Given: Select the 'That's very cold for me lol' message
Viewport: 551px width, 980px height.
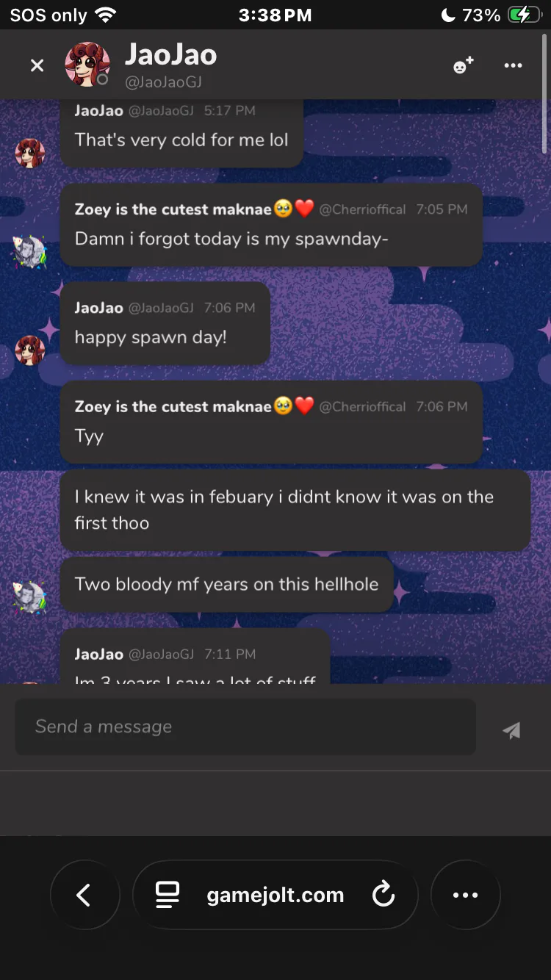Looking at the screenshot, I should pyautogui.click(x=181, y=140).
